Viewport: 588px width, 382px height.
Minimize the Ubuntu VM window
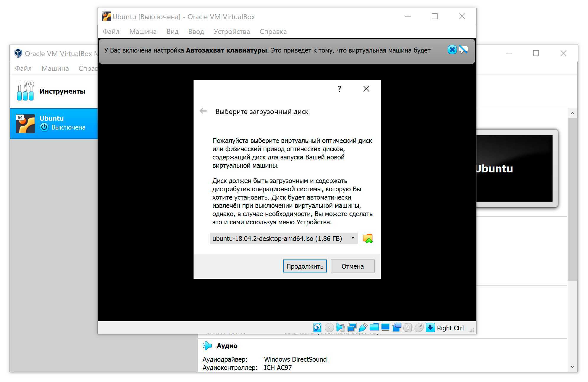[x=408, y=16]
